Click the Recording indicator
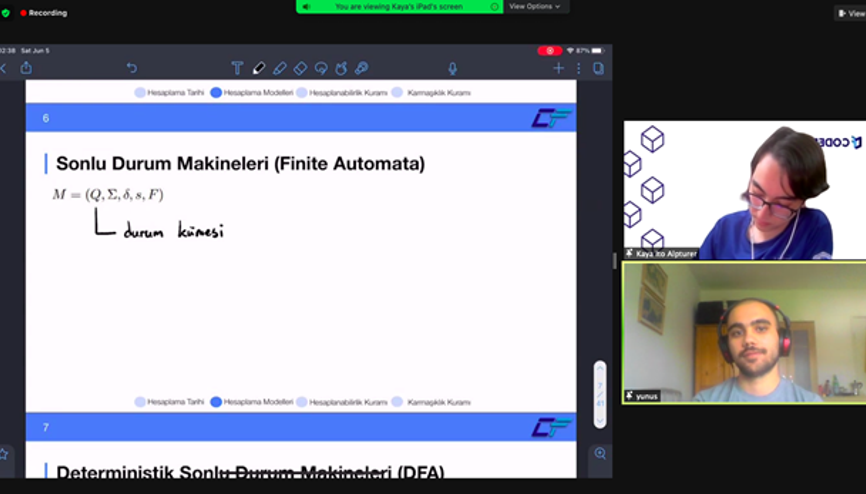 pyautogui.click(x=44, y=13)
